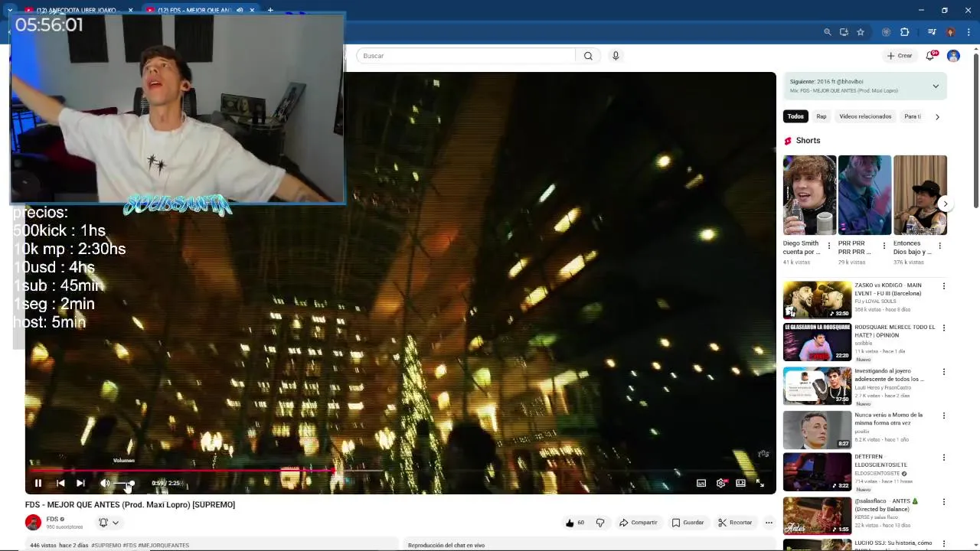Go to the previous video in player
The width and height of the screenshot is (980, 551).
coord(60,483)
